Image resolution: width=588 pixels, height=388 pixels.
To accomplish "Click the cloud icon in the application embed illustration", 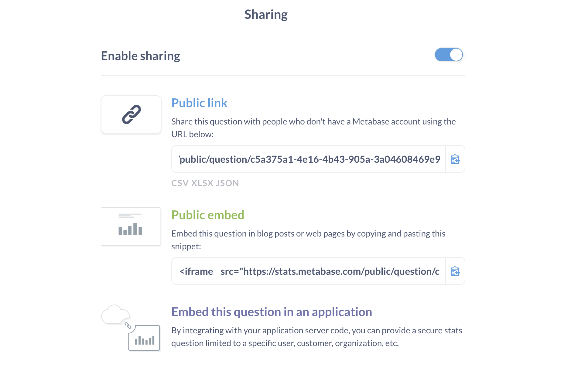I will point(115,315).
